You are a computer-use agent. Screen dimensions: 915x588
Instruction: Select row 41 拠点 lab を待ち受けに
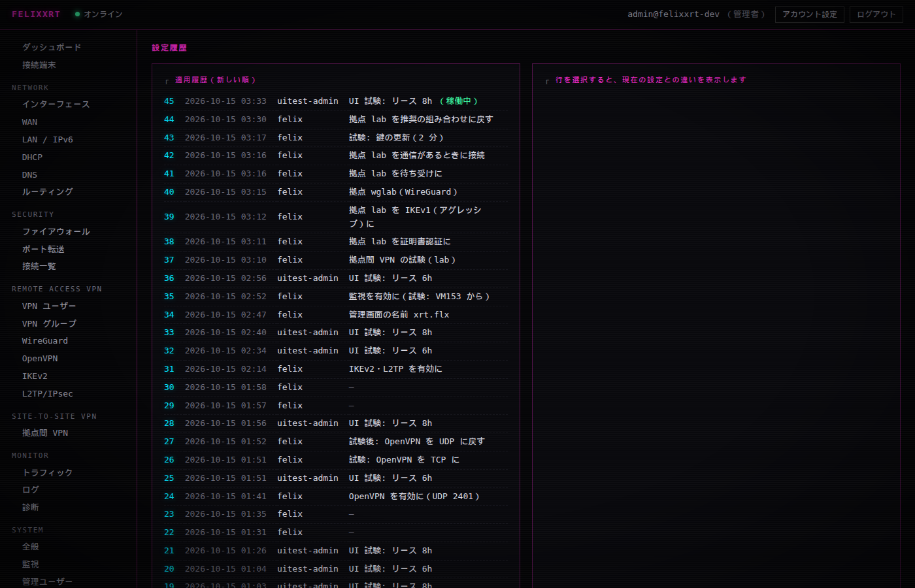[x=335, y=174]
